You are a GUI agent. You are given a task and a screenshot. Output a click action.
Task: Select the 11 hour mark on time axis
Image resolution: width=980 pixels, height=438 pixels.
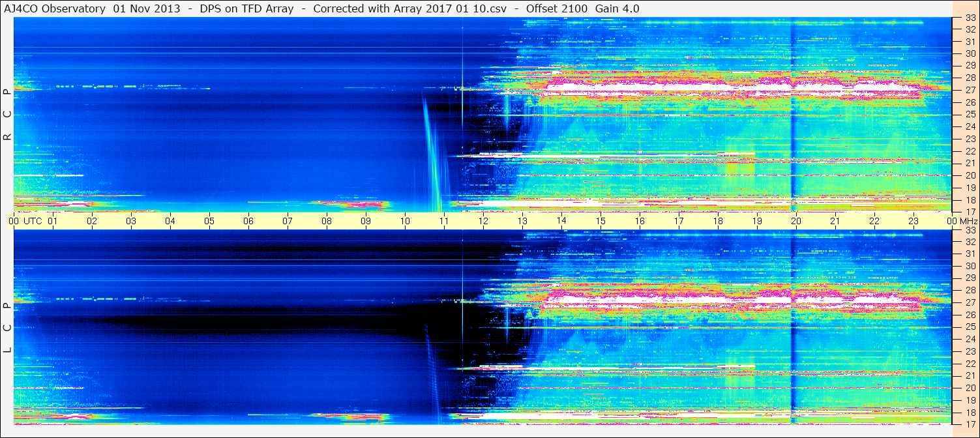click(444, 222)
